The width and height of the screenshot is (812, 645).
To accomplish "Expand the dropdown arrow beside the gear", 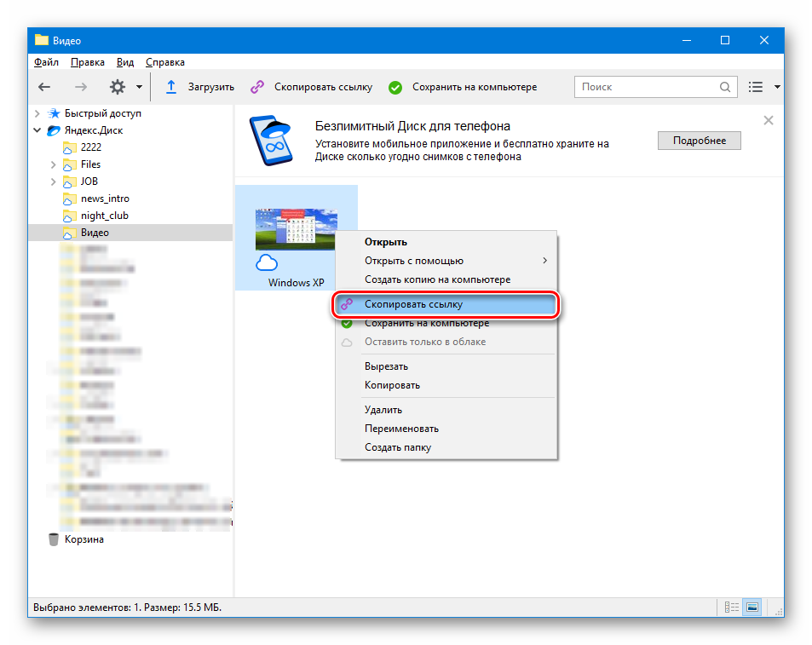I will click(139, 87).
